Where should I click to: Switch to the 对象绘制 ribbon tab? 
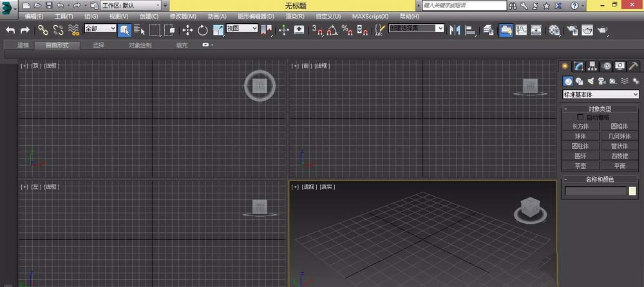point(140,46)
